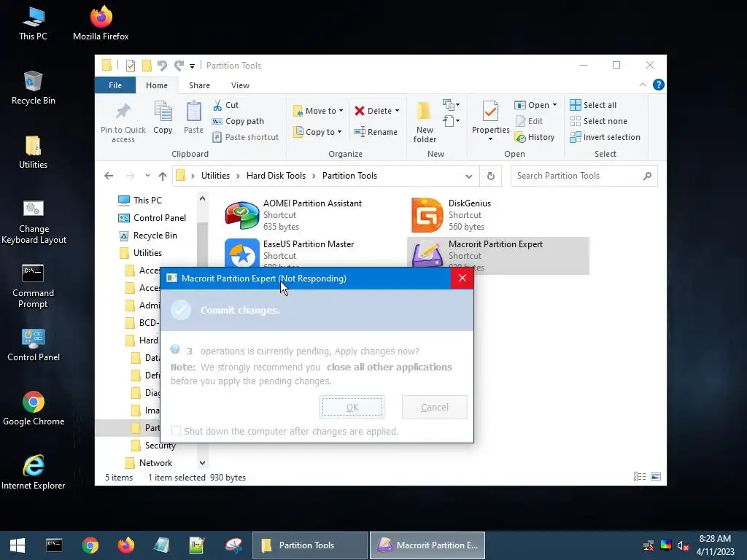Click OK in Commit changes dialog
The height and width of the screenshot is (560, 747).
tap(352, 407)
